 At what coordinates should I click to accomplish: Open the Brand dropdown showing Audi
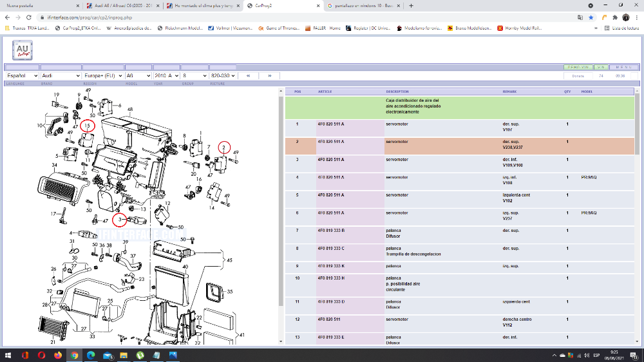[61, 75]
